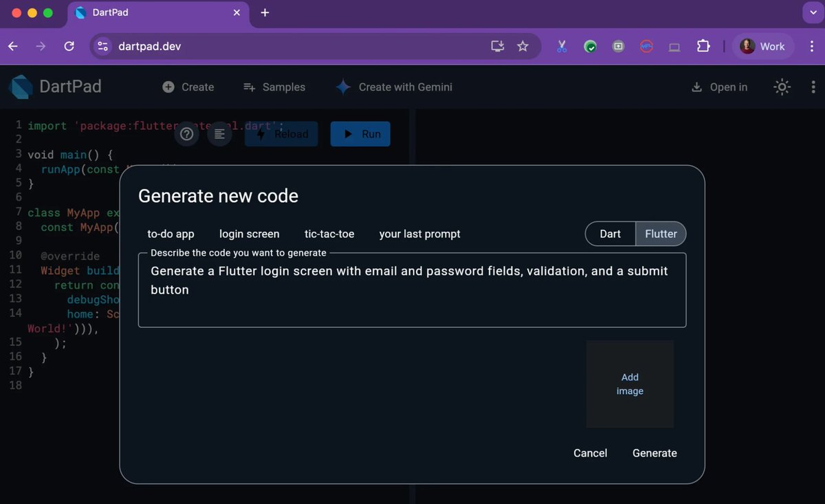Open the Samples menu
This screenshot has height=504, width=825.
pos(274,87)
